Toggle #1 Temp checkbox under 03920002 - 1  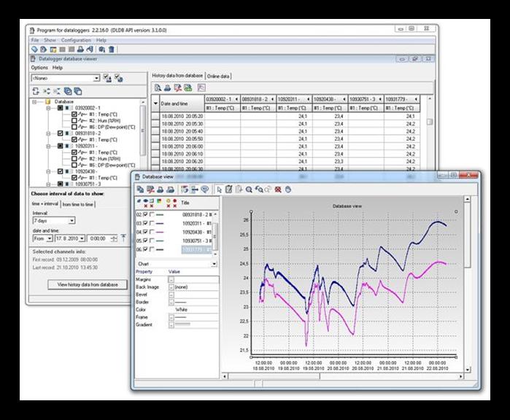[74, 114]
